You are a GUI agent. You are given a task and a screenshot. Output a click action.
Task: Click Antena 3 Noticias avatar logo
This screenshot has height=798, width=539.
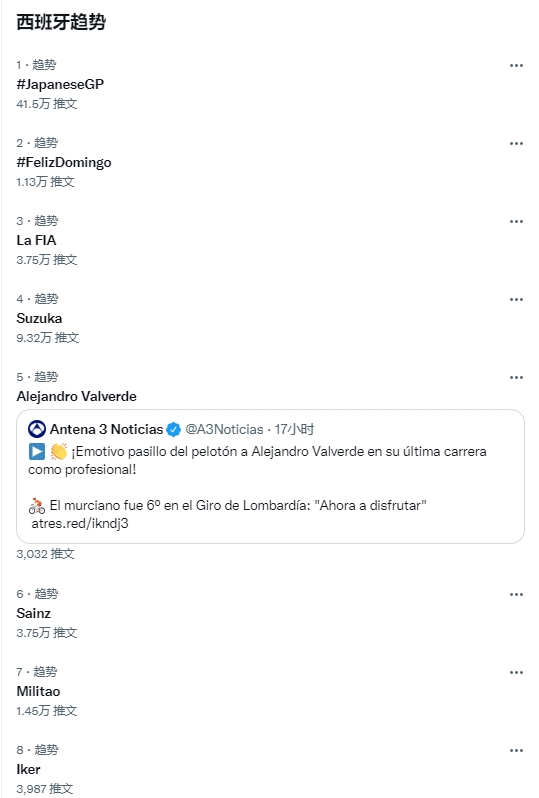[37, 430]
